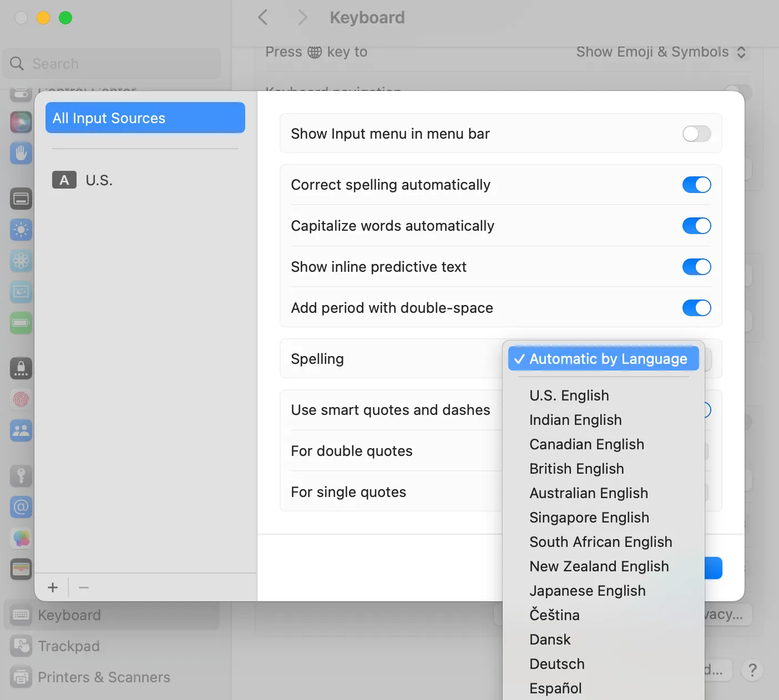779x700 pixels.
Task: Click the Siri icon in the sidebar
Action: click(21, 122)
